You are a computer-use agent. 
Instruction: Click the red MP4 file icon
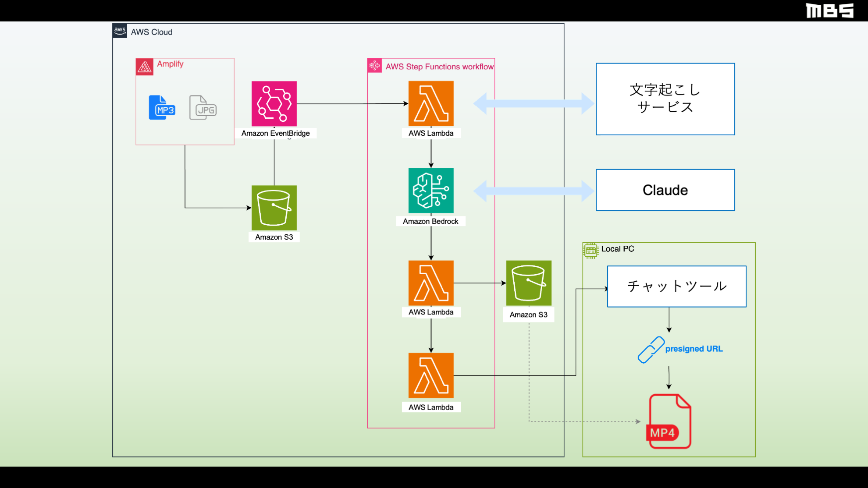669,421
